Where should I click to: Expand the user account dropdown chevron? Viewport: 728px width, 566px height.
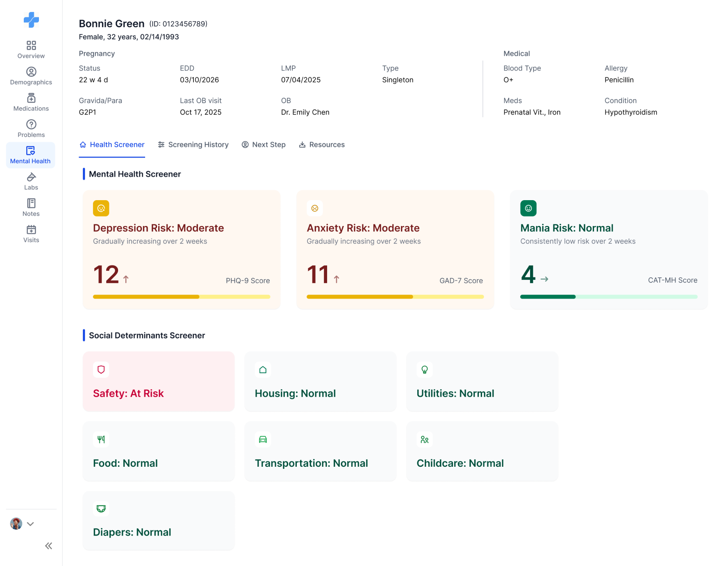[30, 524]
